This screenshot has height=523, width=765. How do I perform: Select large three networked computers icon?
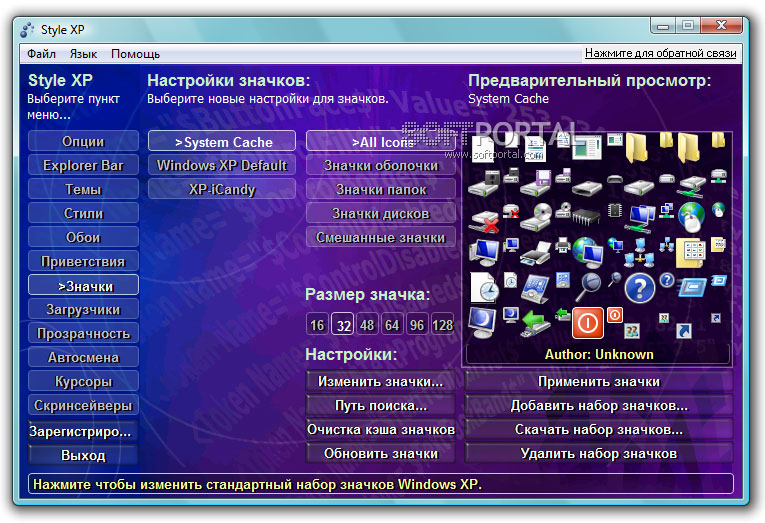pos(640,254)
